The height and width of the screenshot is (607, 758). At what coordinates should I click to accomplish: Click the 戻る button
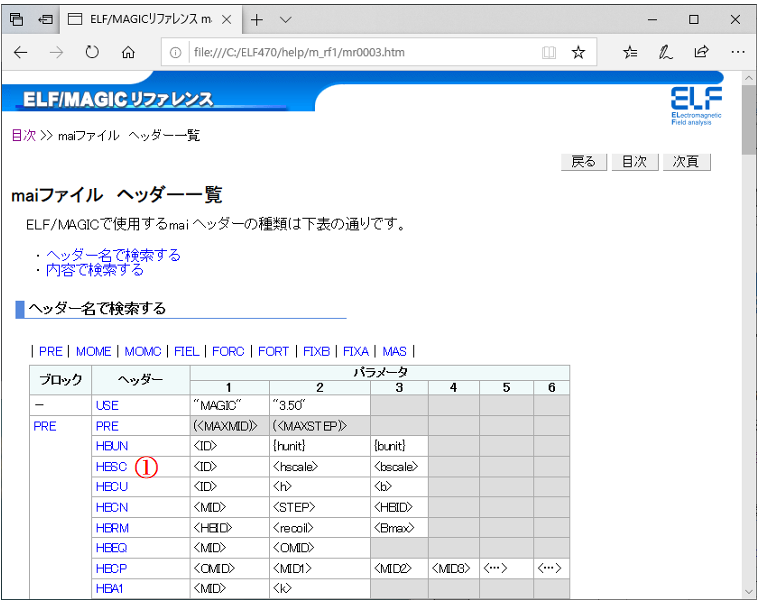[583, 161]
